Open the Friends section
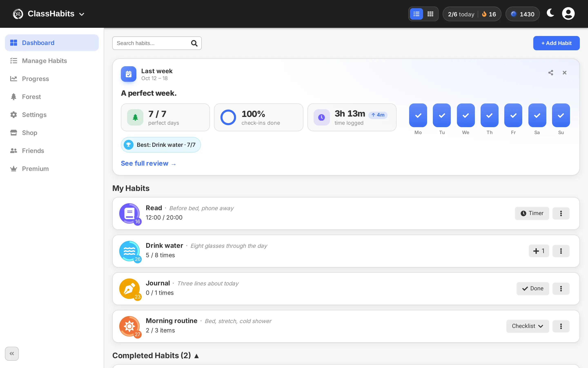Image resolution: width=588 pixels, height=368 pixels. [52, 151]
